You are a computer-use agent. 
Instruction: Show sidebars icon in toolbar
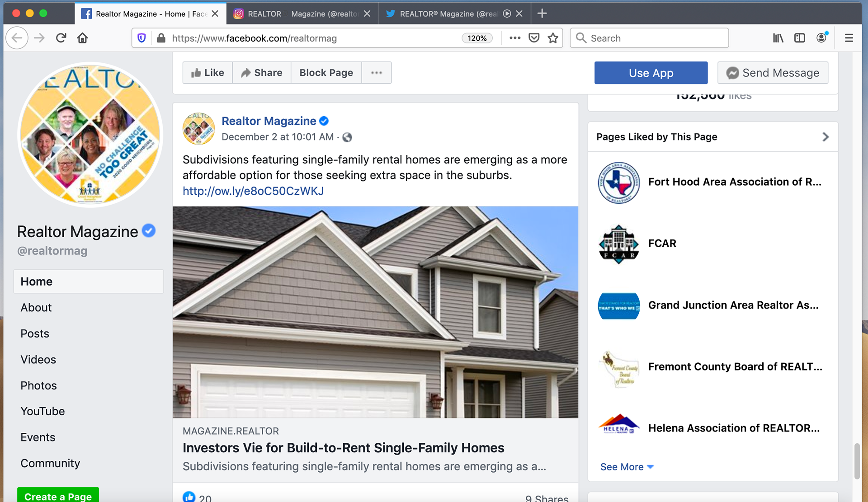tap(800, 38)
